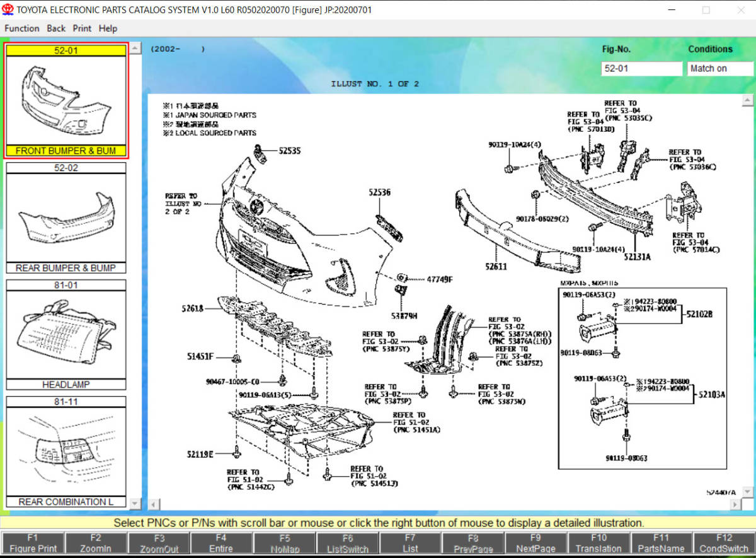Click the diagram's horizontal scrollbar left arrow
This screenshot has height=558, width=756.
(x=154, y=504)
